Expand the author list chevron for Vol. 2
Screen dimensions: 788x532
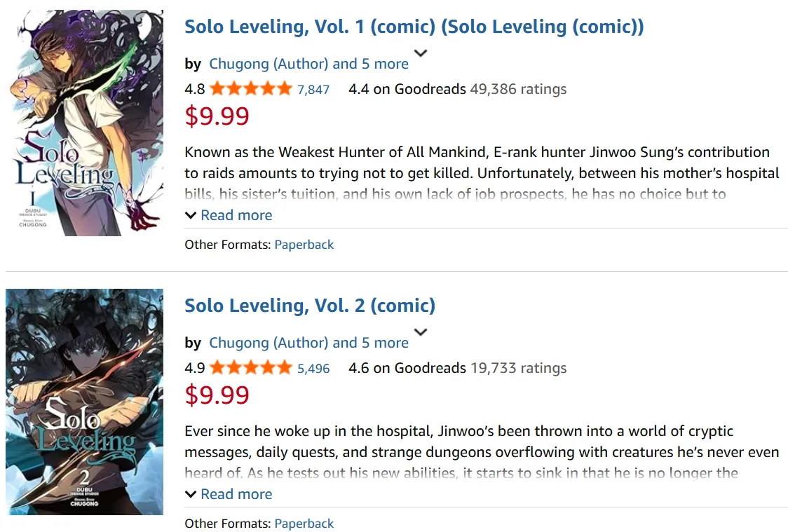point(421,332)
